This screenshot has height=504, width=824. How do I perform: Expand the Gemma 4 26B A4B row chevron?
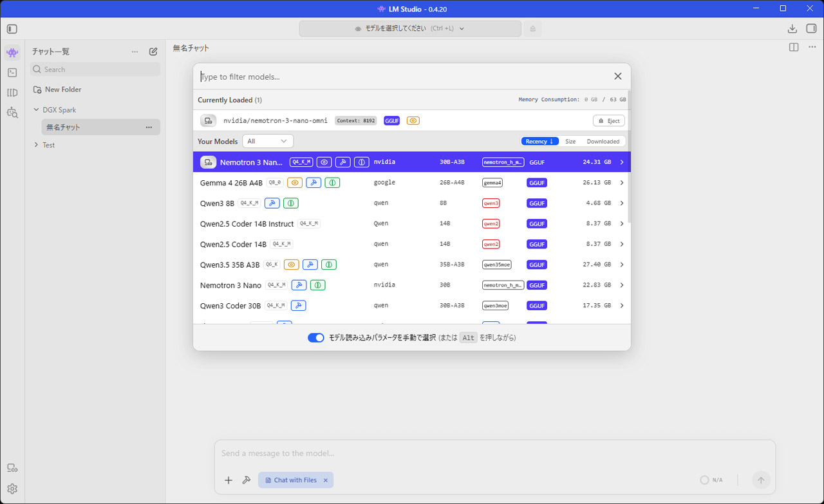click(622, 183)
